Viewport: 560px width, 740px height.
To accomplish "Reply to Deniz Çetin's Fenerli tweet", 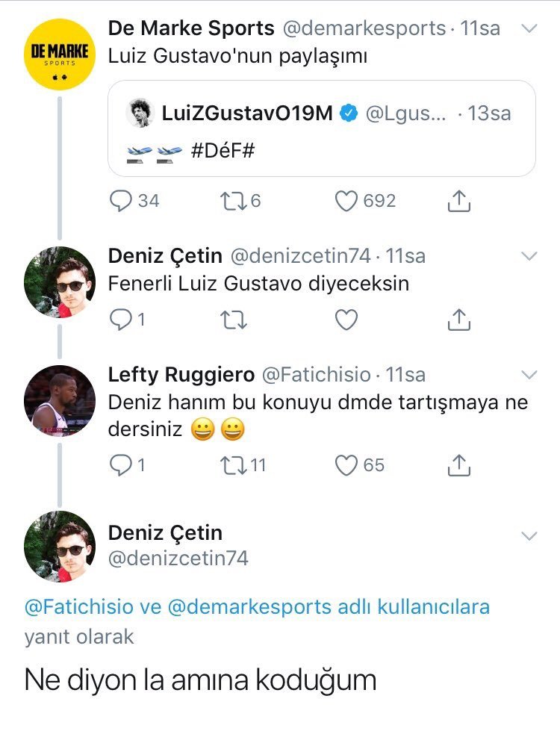I will coord(120,320).
